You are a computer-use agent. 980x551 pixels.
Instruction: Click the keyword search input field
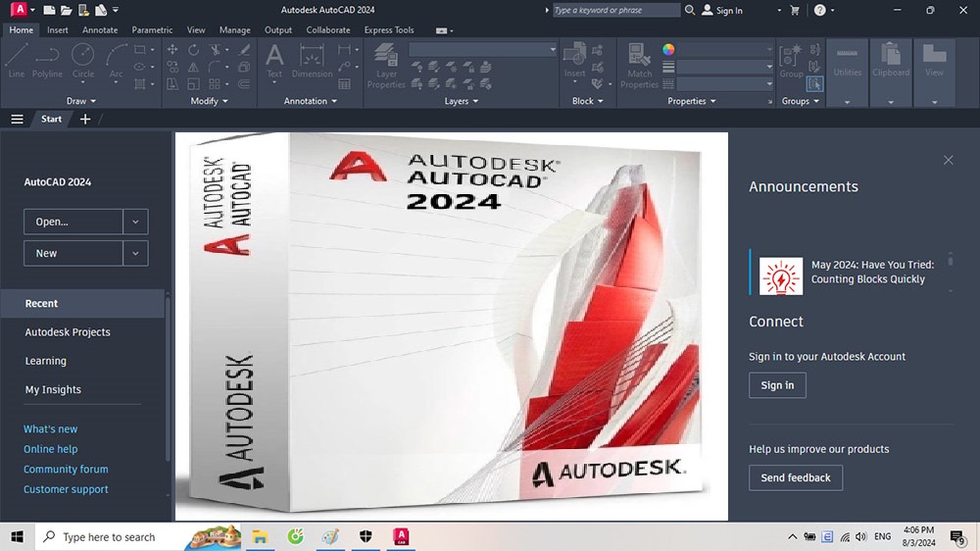click(616, 10)
